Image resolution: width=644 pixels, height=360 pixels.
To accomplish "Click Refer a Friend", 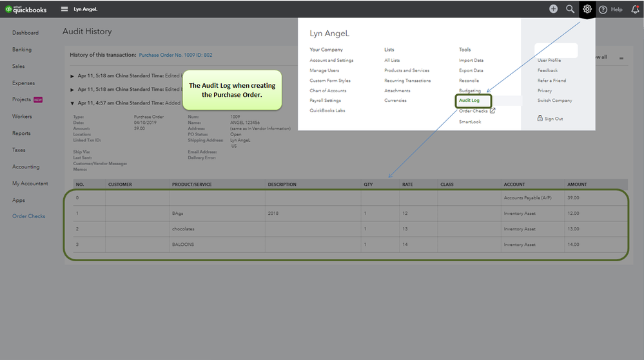I will click(552, 81).
